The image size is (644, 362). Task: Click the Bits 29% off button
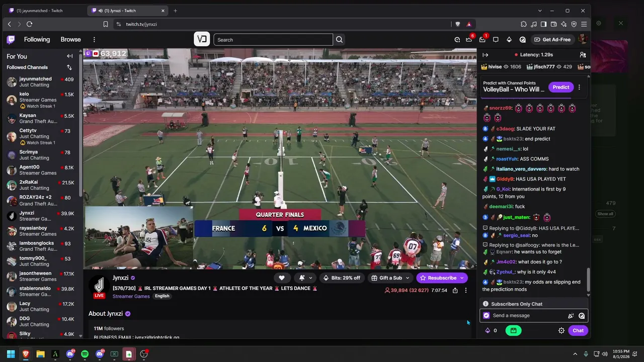click(x=342, y=278)
